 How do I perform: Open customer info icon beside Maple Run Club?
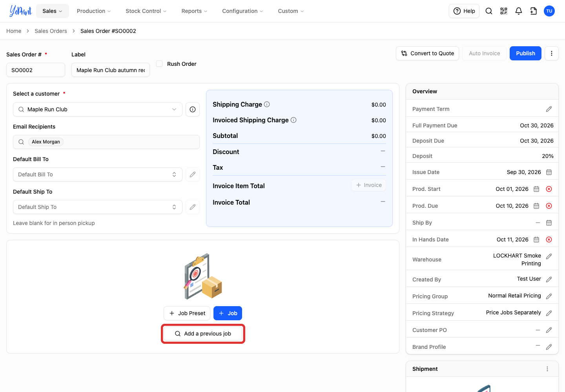(193, 109)
